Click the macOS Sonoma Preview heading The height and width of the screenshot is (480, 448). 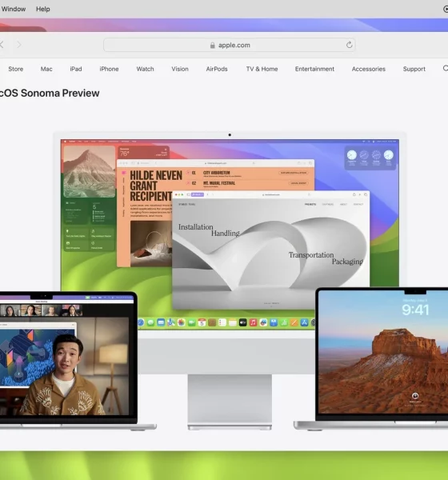[x=49, y=93]
